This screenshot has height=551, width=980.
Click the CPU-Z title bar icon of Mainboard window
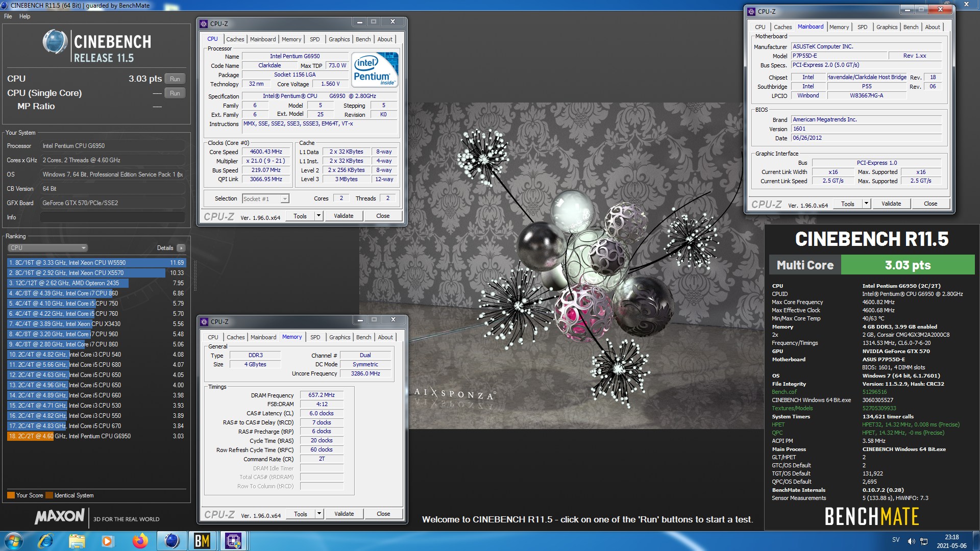[x=751, y=11]
